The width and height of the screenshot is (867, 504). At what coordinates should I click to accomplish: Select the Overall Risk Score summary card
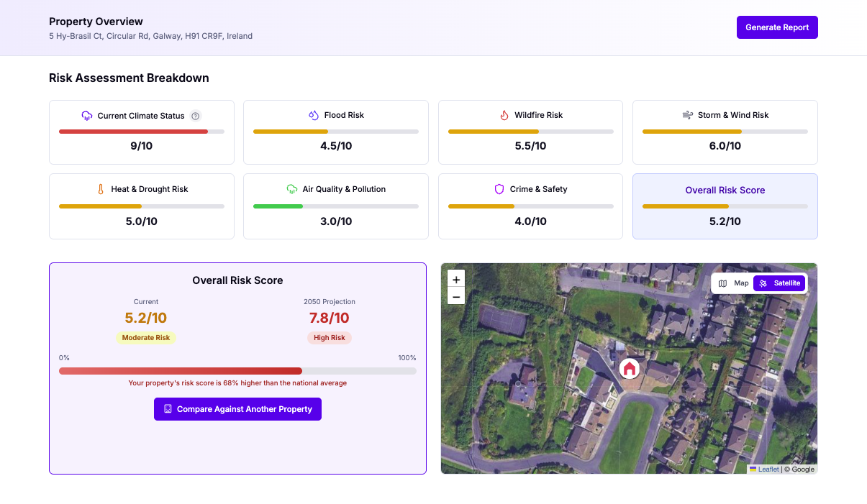point(725,206)
